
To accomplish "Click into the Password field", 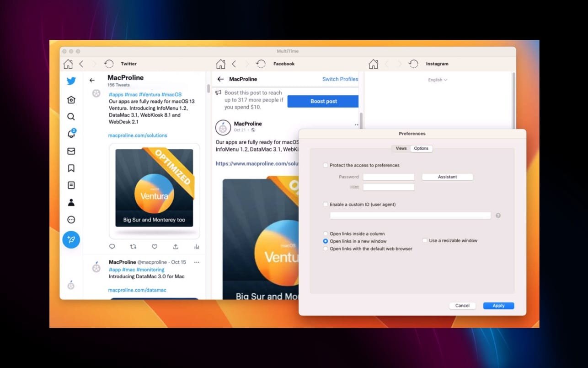I will point(389,177).
